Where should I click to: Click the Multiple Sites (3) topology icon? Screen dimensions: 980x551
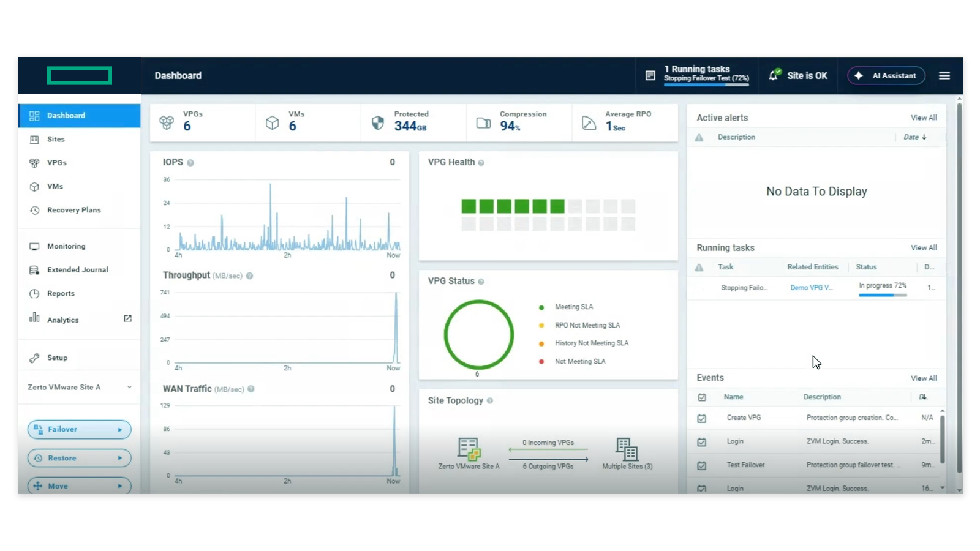point(627,449)
